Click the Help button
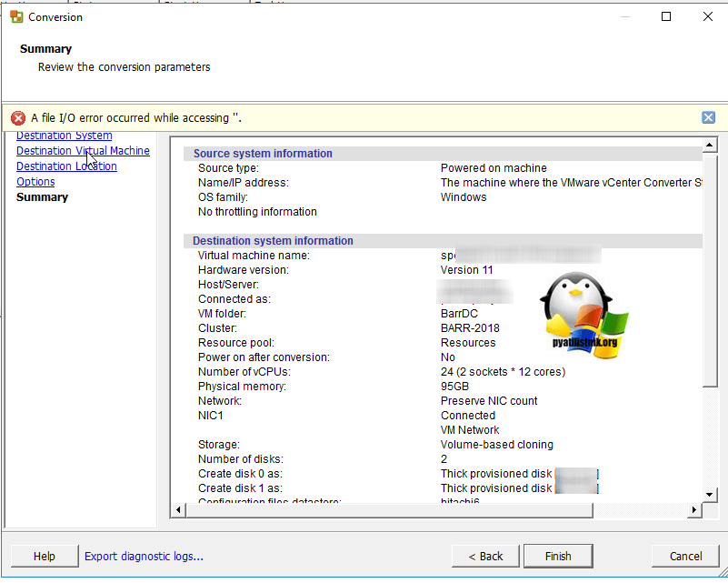 (x=45, y=556)
